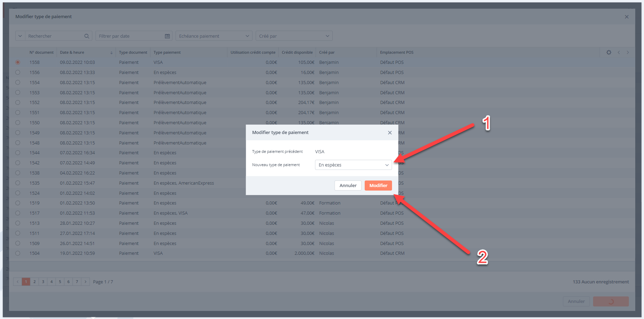The width and height of the screenshot is (644, 319).
Task: Select radio button for document 1504
Action: pos(18,253)
